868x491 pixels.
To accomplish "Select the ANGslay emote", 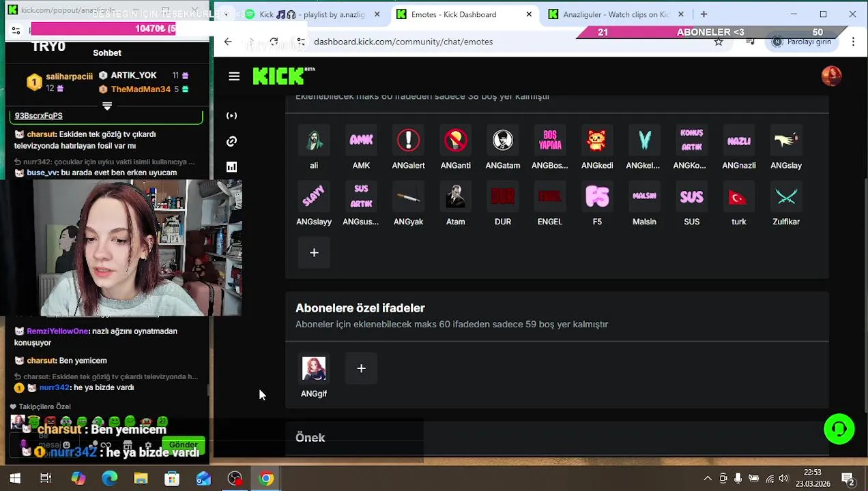I will tap(786, 140).
